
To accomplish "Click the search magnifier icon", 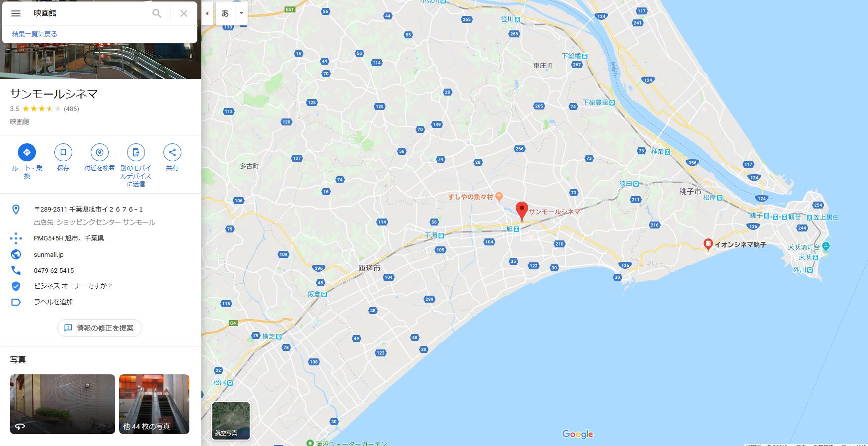I will [157, 13].
